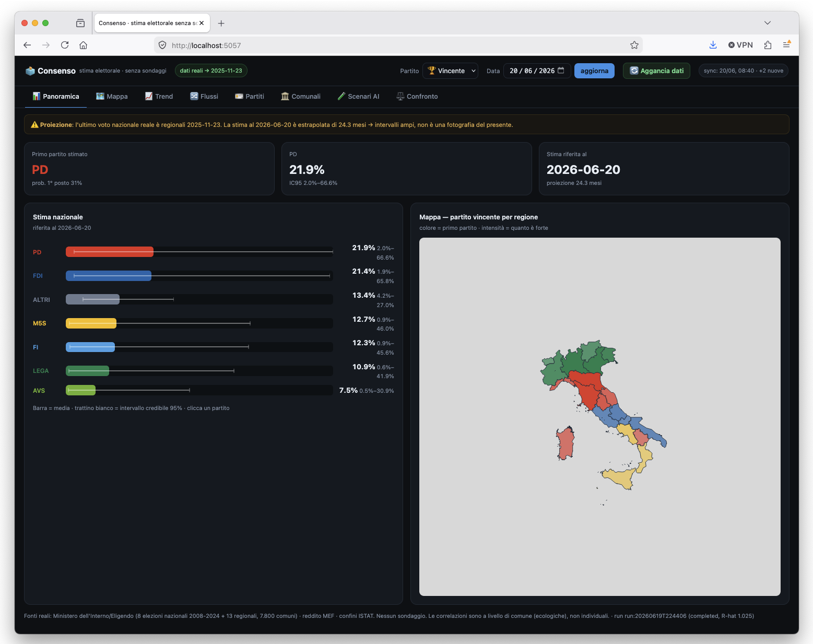Reload the page with refresh icon
Image resolution: width=813 pixels, height=644 pixels.
point(65,45)
